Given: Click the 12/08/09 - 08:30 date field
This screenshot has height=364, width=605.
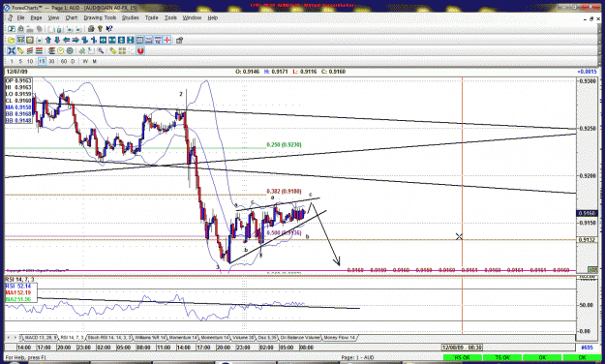Looking at the screenshot, I should coord(463,348).
